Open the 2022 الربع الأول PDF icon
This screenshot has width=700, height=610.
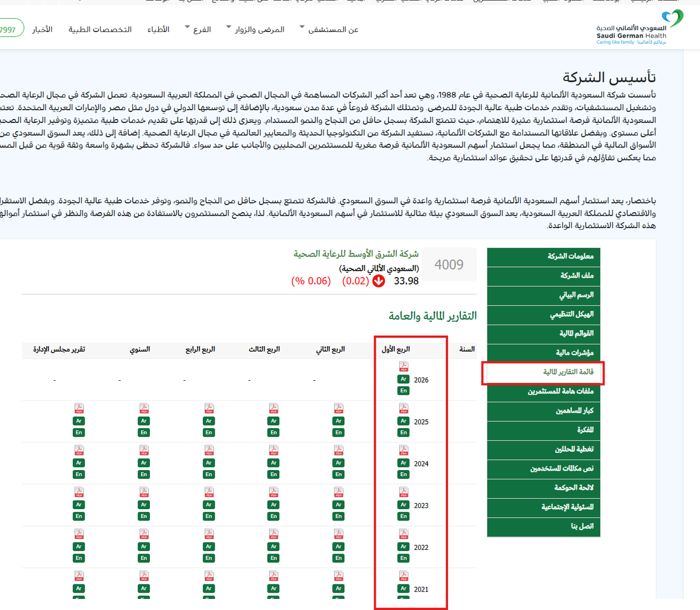point(404,534)
